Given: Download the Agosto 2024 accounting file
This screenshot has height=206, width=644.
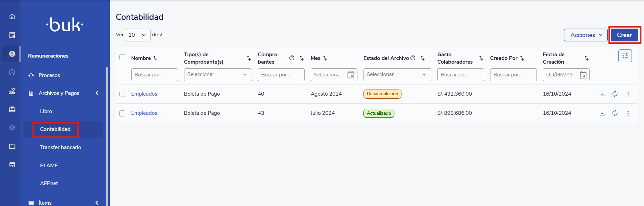Looking at the screenshot, I should point(602,94).
